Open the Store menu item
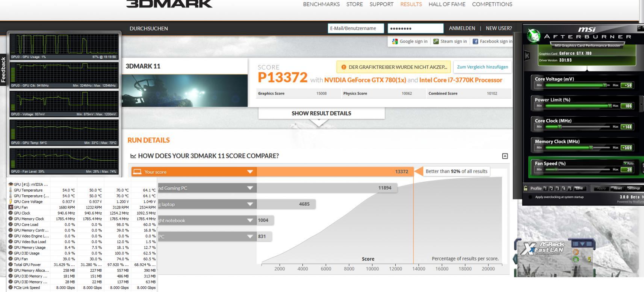This screenshot has width=644, height=292. point(355,4)
